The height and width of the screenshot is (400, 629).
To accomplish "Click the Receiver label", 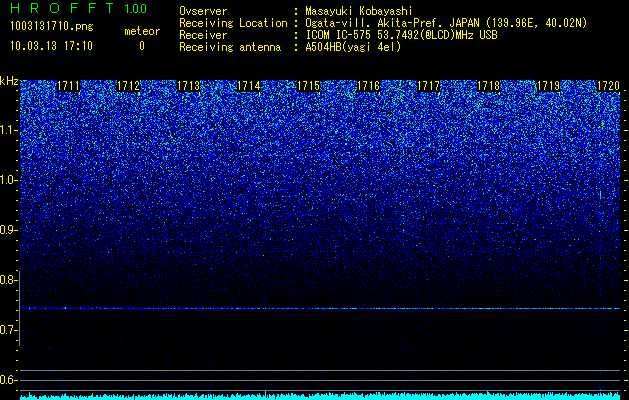I will pos(203,35).
